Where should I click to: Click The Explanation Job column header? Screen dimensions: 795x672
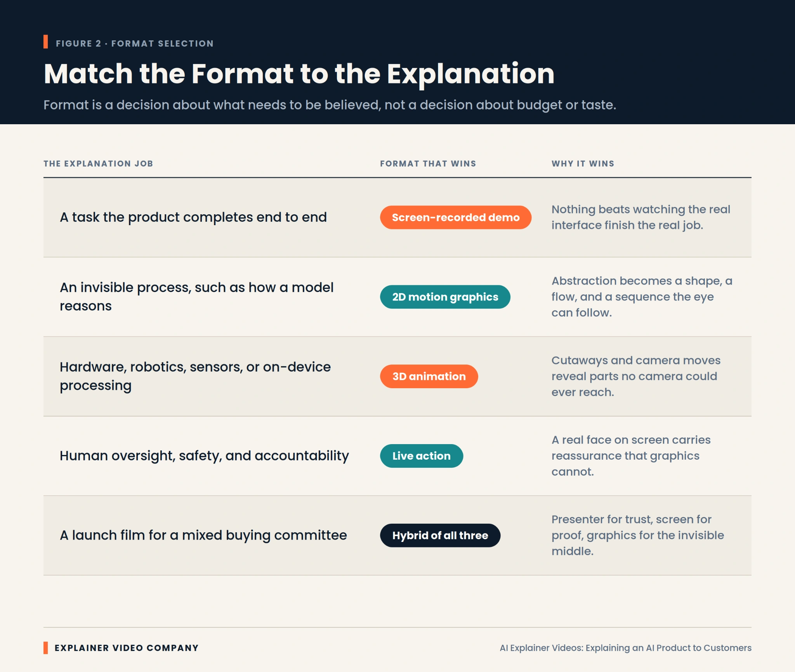click(x=98, y=163)
